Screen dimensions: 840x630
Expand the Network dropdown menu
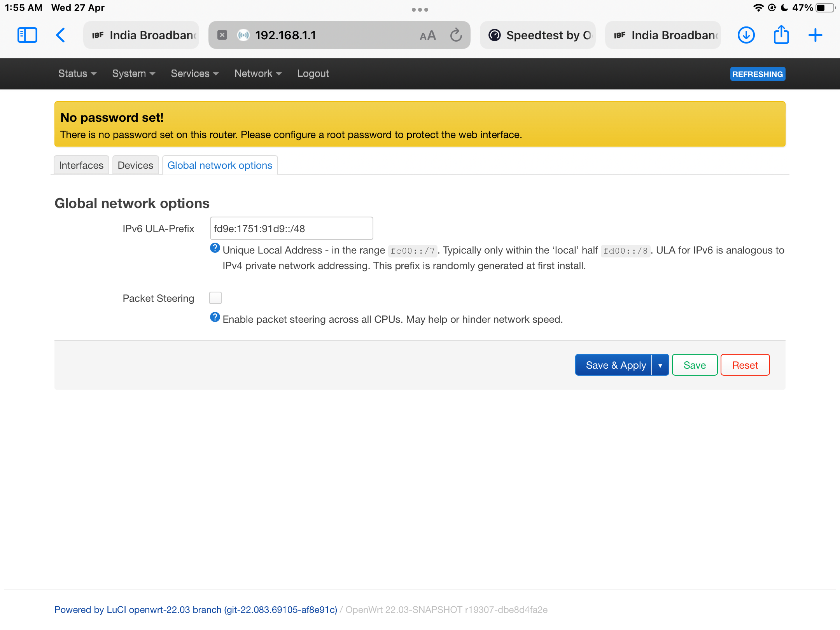[258, 73]
